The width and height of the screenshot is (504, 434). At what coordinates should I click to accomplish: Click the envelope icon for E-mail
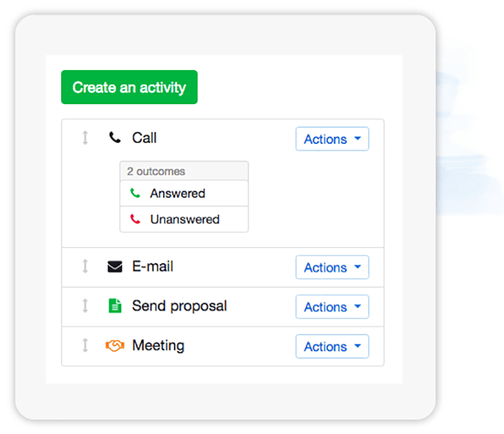(115, 267)
